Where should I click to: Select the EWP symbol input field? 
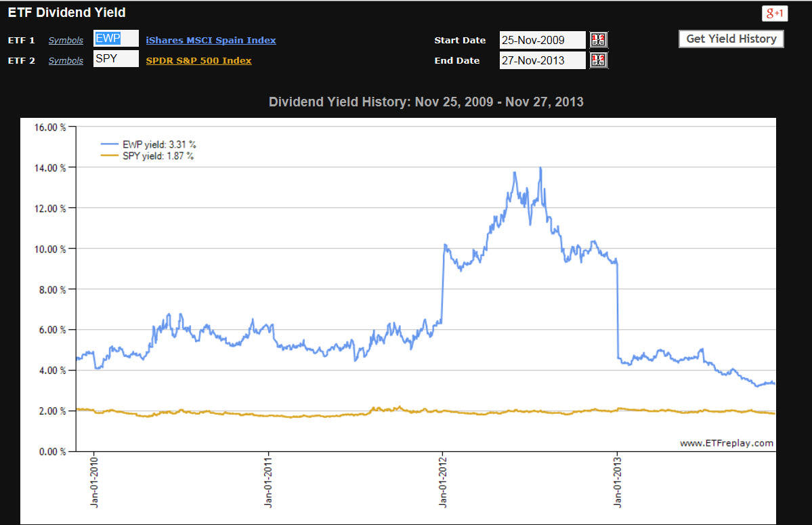116,39
